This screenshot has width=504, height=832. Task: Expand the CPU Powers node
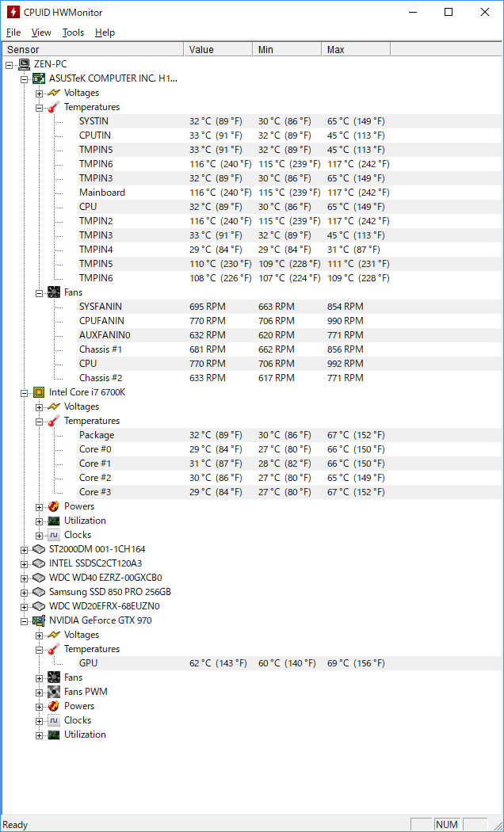click(39, 507)
